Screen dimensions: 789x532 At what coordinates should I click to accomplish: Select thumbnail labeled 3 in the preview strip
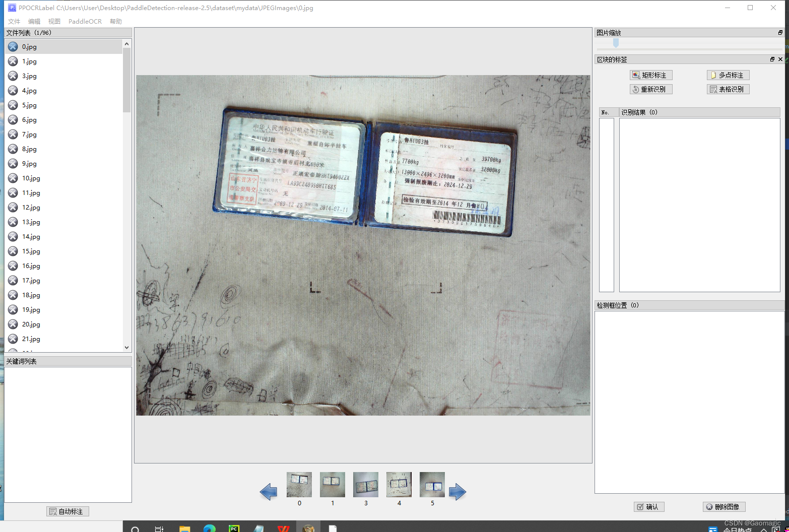pyautogui.click(x=366, y=485)
